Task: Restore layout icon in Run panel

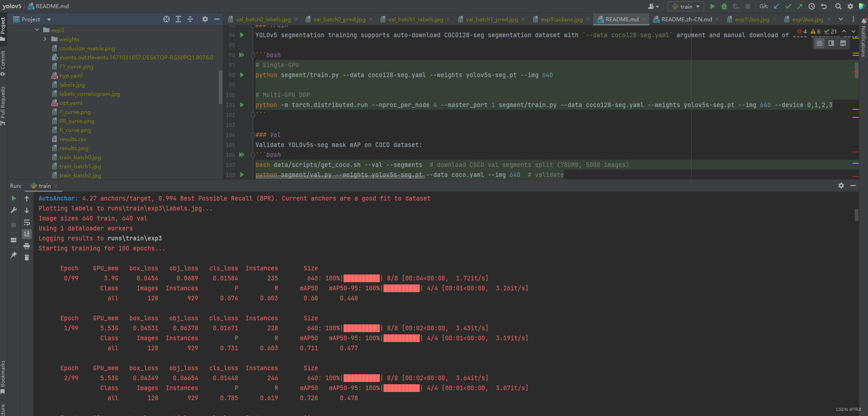Action: click(14, 240)
